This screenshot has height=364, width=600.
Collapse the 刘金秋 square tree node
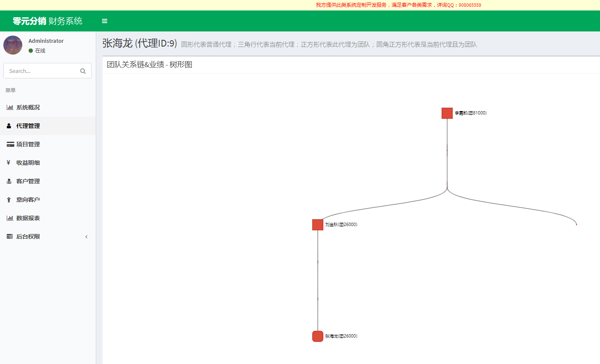(x=318, y=225)
